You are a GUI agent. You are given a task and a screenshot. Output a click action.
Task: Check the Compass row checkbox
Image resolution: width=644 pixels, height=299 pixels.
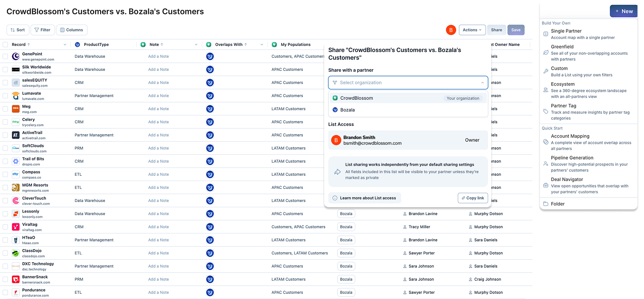click(x=5, y=174)
